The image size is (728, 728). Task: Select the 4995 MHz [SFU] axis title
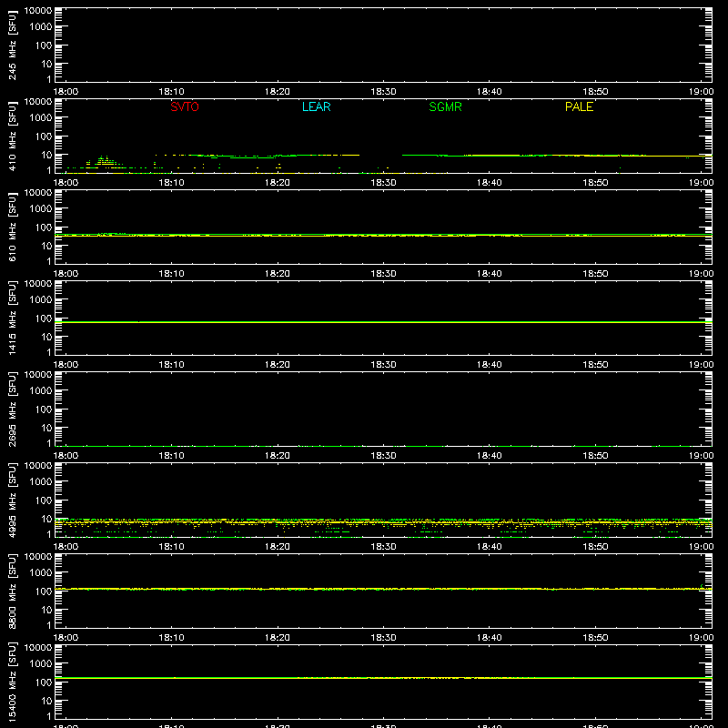point(12,500)
